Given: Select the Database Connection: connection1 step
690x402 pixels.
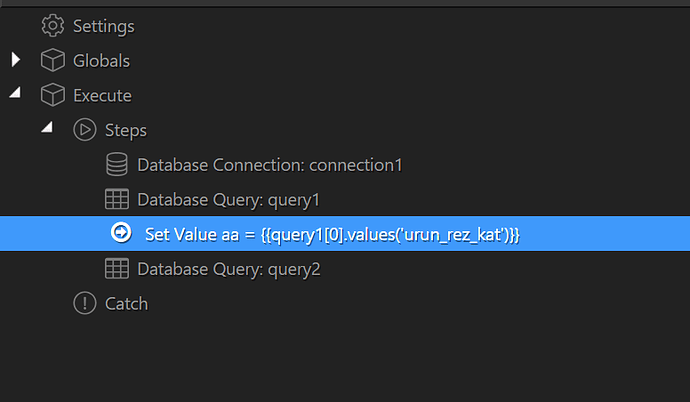Looking at the screenshot, I should 269,165.
